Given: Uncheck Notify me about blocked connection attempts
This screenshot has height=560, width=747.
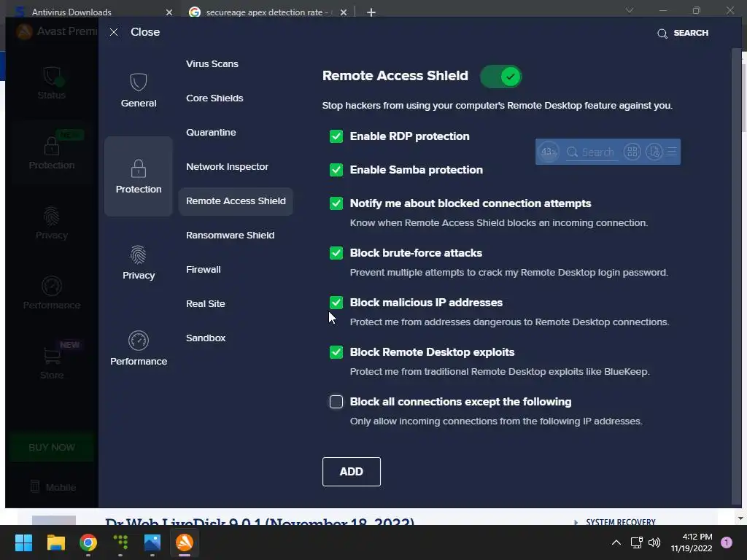Looking at the screenshot, I should pos(336,203).
